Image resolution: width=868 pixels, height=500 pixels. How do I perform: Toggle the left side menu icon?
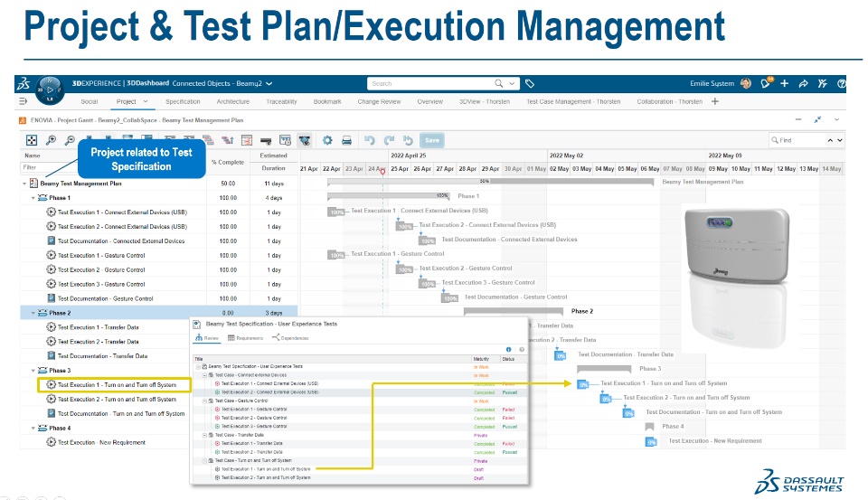pos(23,101)
